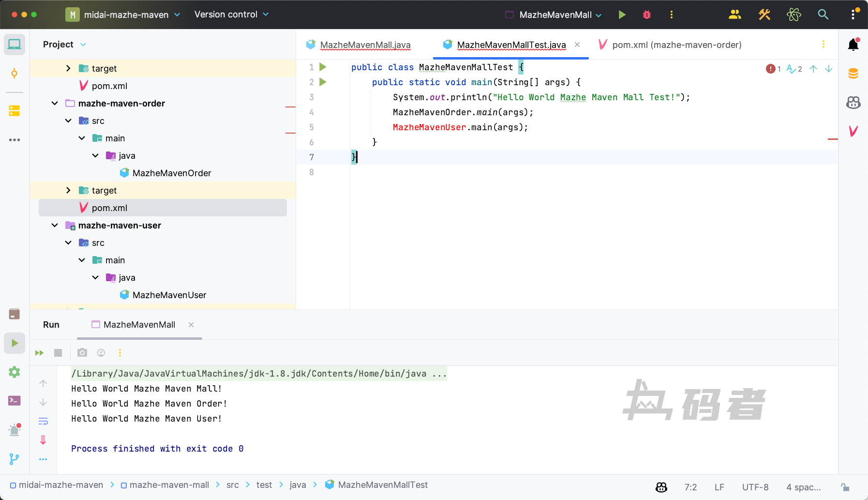This screenshot has height=500, width=868.
Task: Open the Terminal tool window
Action: pyautogui.click(x=15, y=401)
